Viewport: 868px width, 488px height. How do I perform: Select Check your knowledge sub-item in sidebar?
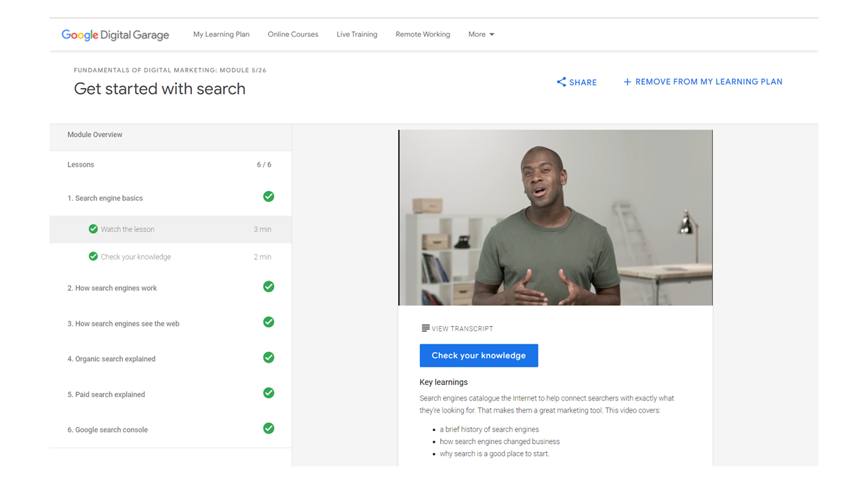[171, 257]
